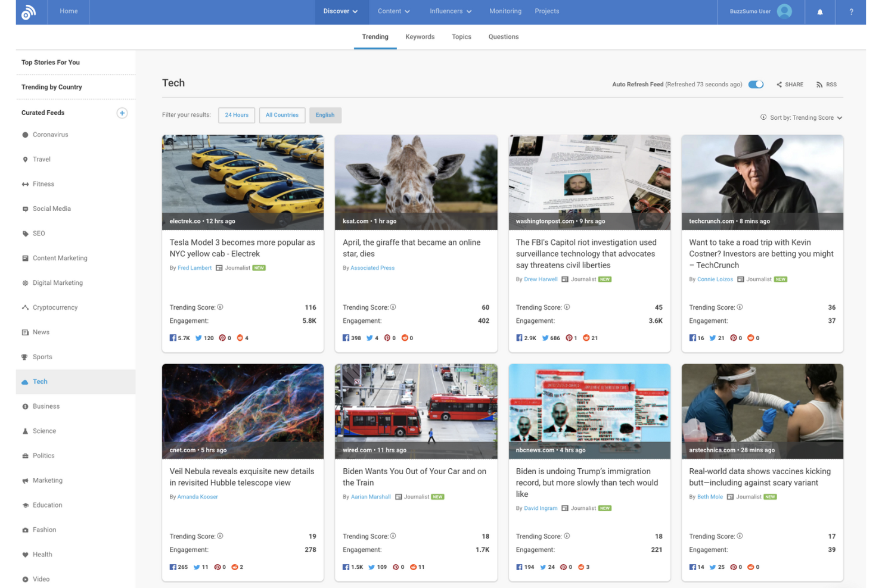Open author link Beth Mole
882x588 pixels.
coord(710,497)
